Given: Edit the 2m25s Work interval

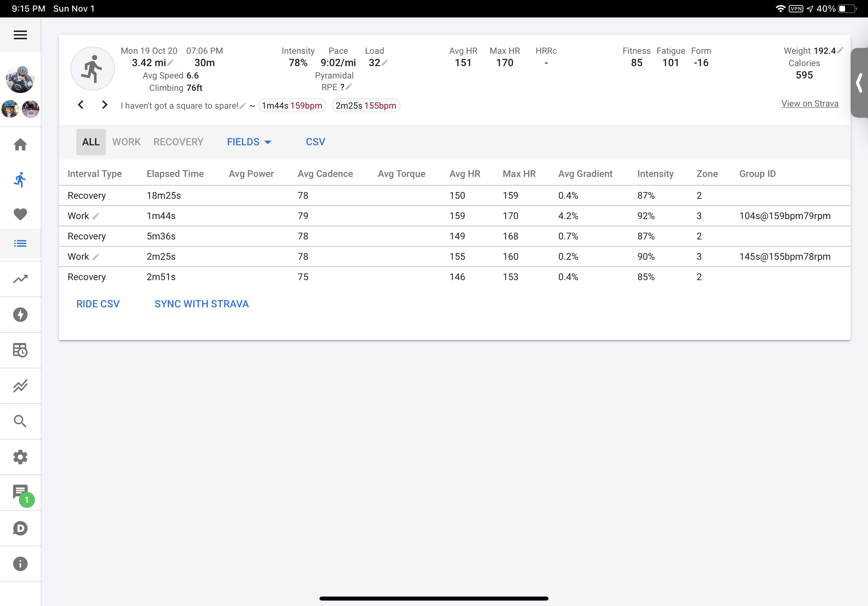Looking at the screenshot, I should (96, 257).
